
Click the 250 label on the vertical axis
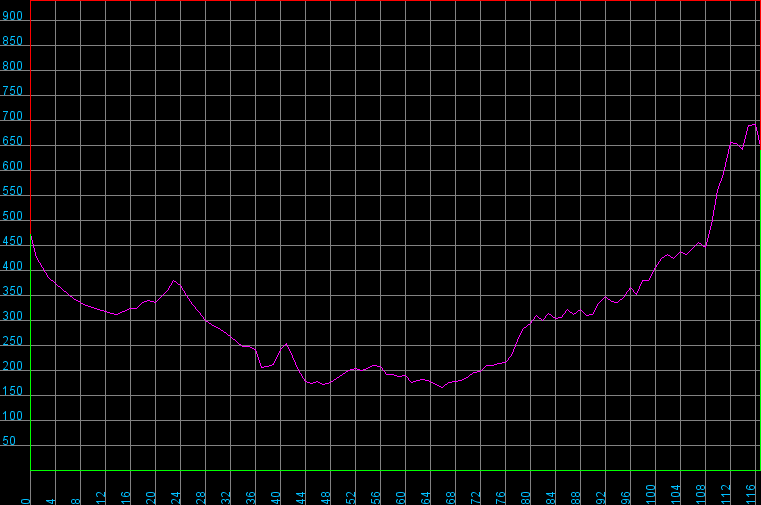pos(13,341)
